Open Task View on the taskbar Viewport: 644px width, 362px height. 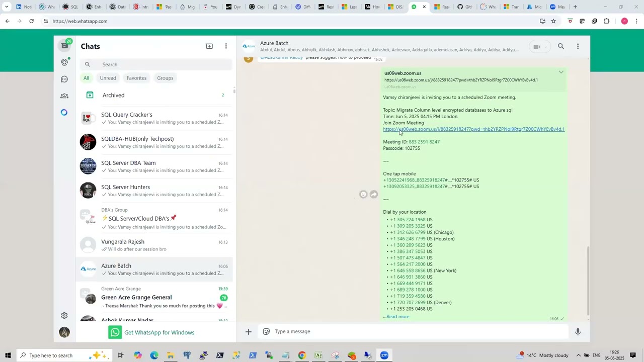pyautogui.click(x=121, y=355)
